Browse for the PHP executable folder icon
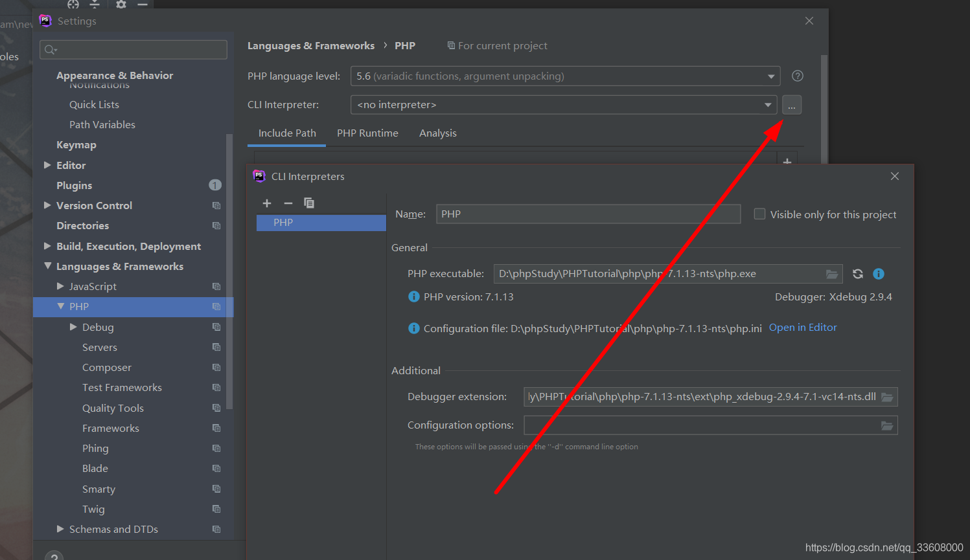The height and width of the screenshot is (560, 970). [832, 274]
